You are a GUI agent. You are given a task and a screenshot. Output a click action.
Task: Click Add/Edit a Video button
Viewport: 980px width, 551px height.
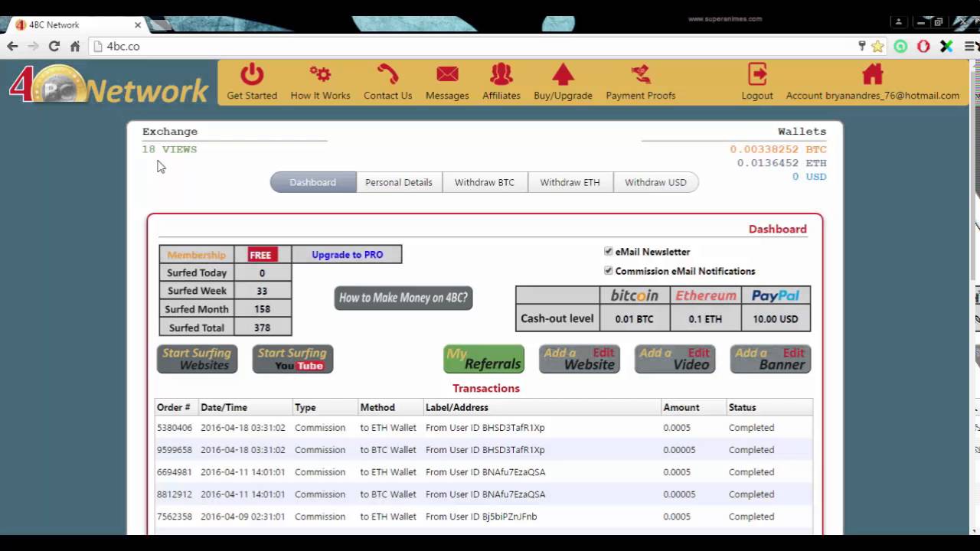(x=675, y=359)
